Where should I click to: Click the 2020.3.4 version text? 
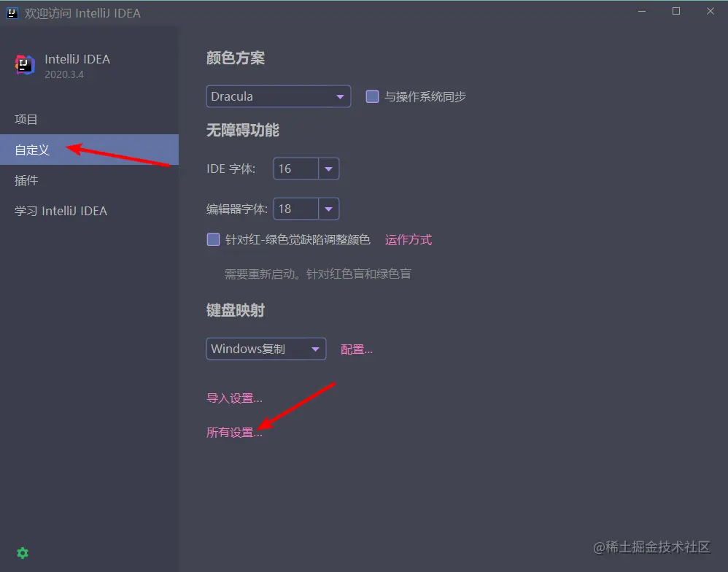pos(64,74)
